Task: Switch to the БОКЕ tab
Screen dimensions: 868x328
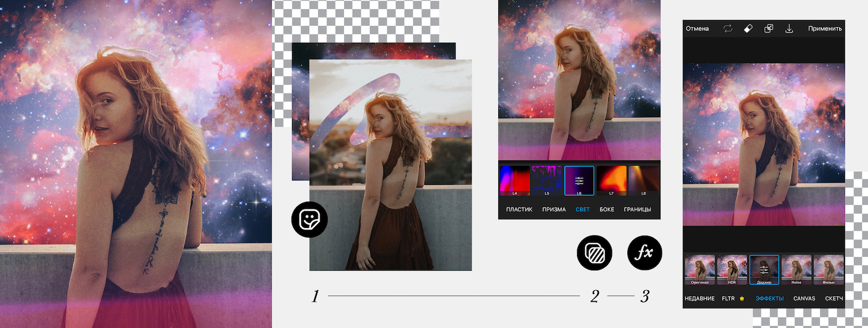Action: [x=607, y=209]
